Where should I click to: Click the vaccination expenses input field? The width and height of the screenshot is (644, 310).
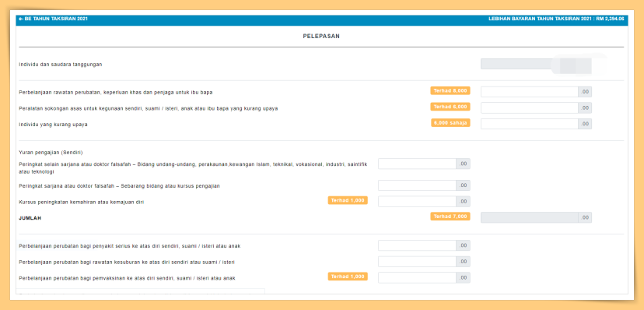[x=417, y=277]
